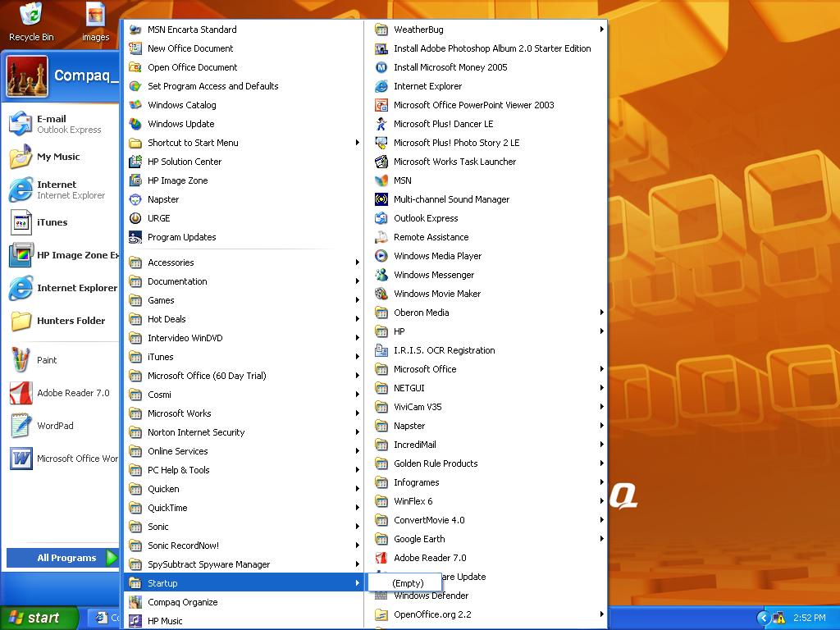Open the HP Music entry

point(244,621)
